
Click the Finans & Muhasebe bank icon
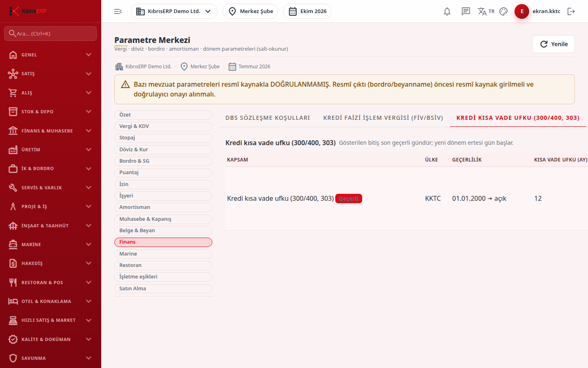tap(13, 131)
